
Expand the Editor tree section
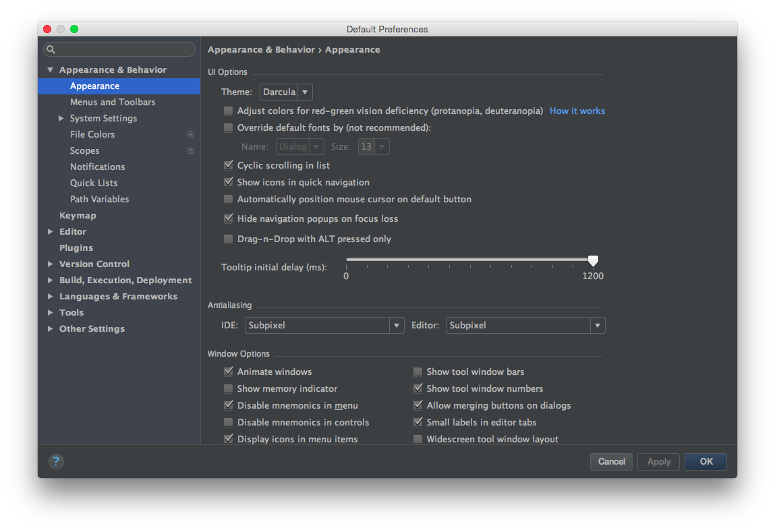[x=51, y=232]
